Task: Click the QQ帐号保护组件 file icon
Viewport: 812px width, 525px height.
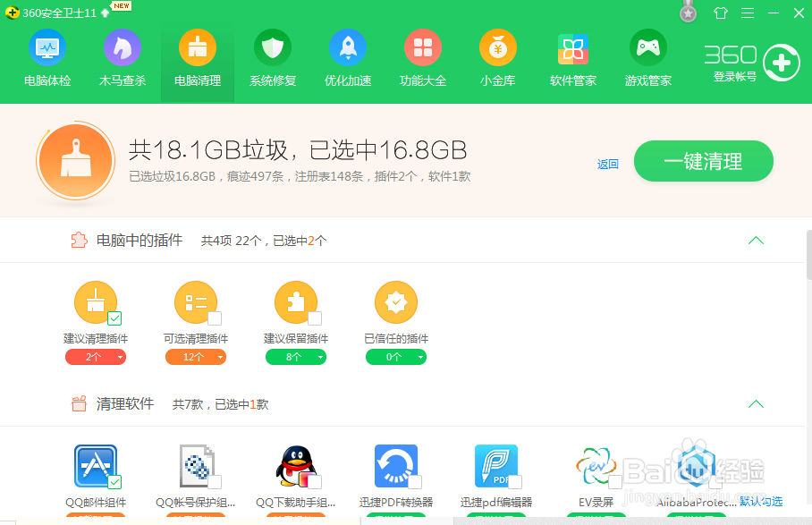Action: 196,466
